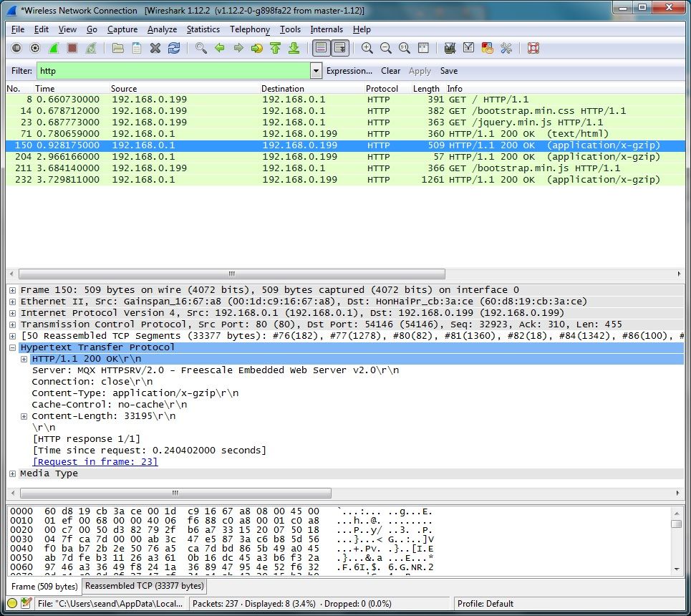Select packet 232 with length 1261

point(345,180)
